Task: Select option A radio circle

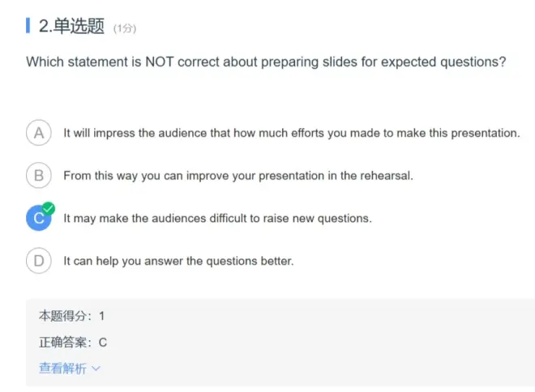Action: click(39, 133)
